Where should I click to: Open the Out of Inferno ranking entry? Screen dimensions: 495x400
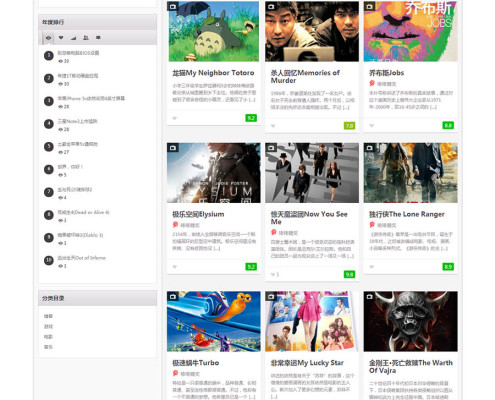pos(82,258)
